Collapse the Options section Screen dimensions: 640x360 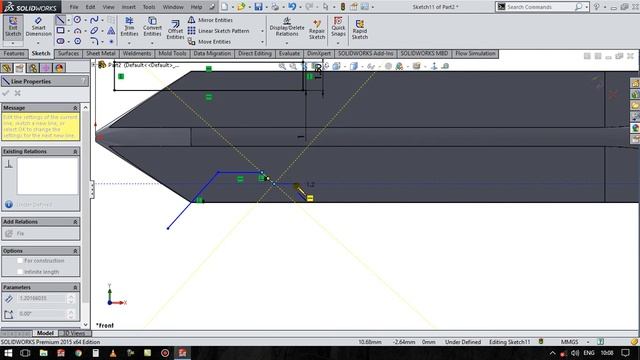pyautogui.click(x=75, y=251)
